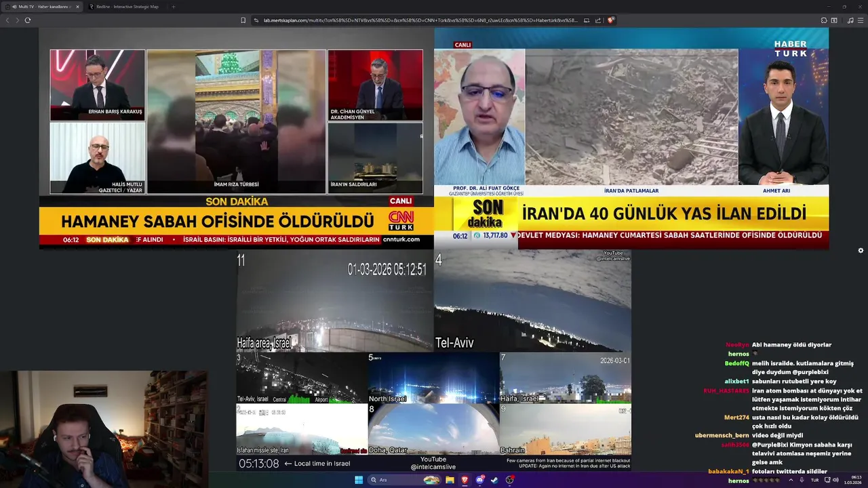The width and height of the screenshot is (868, 488).
Task: Open network settings tray icon
Action: coord(827,480)
